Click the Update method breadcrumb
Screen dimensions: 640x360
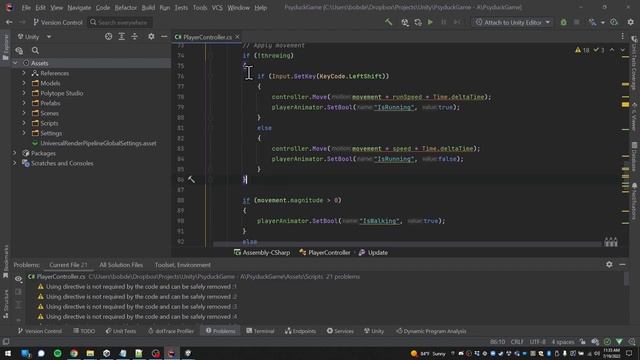373,253
